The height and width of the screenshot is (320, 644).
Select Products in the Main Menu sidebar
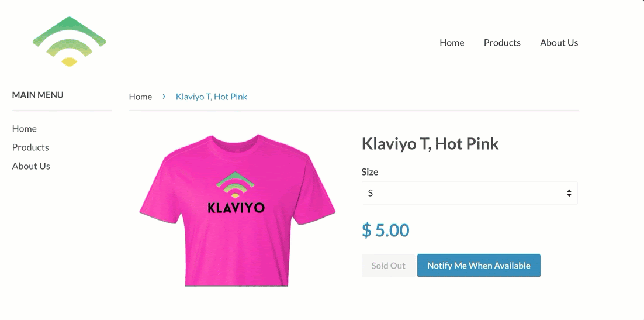(30, 147)
